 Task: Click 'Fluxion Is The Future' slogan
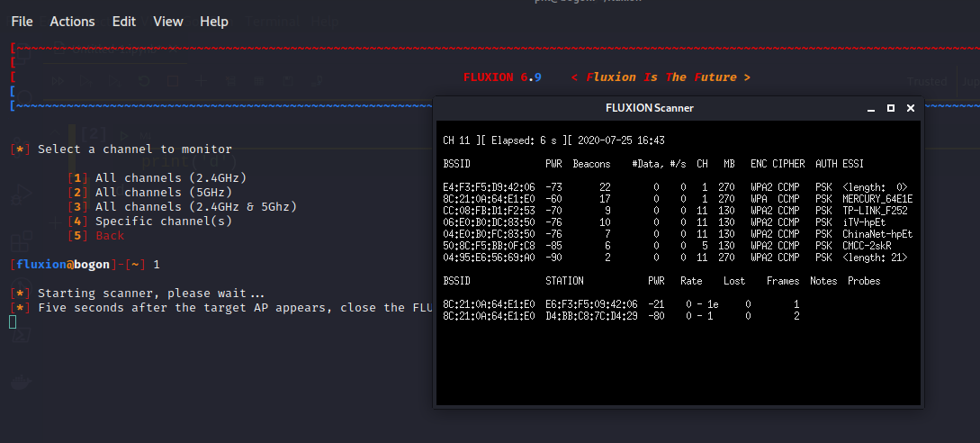(x=661, y=77)
